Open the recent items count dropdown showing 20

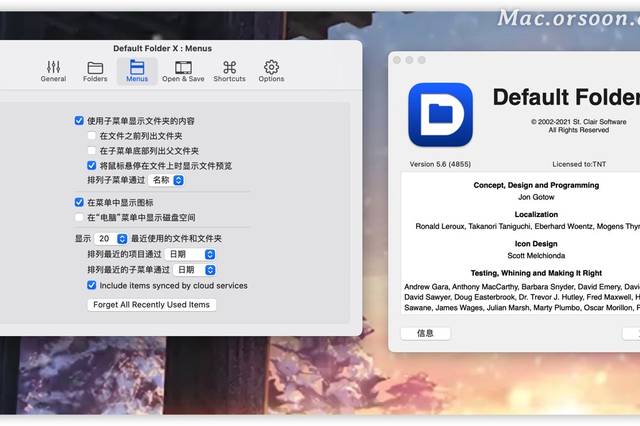[111, 238]
